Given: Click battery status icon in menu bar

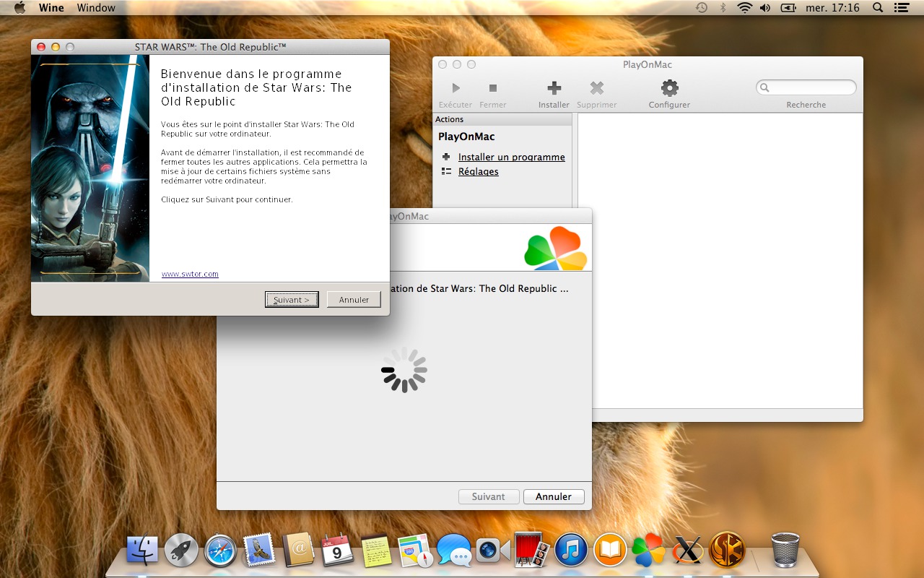Looking at the screenshot, I should (x=788, y=8).
